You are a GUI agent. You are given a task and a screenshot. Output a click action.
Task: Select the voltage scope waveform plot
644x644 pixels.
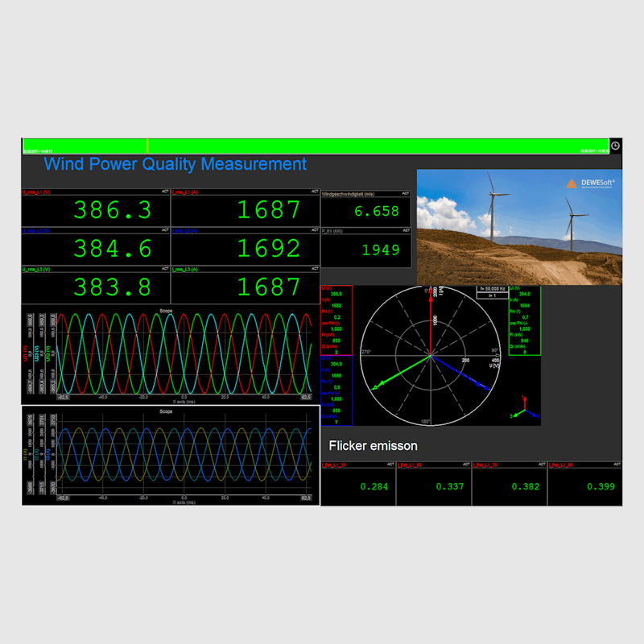184,353
